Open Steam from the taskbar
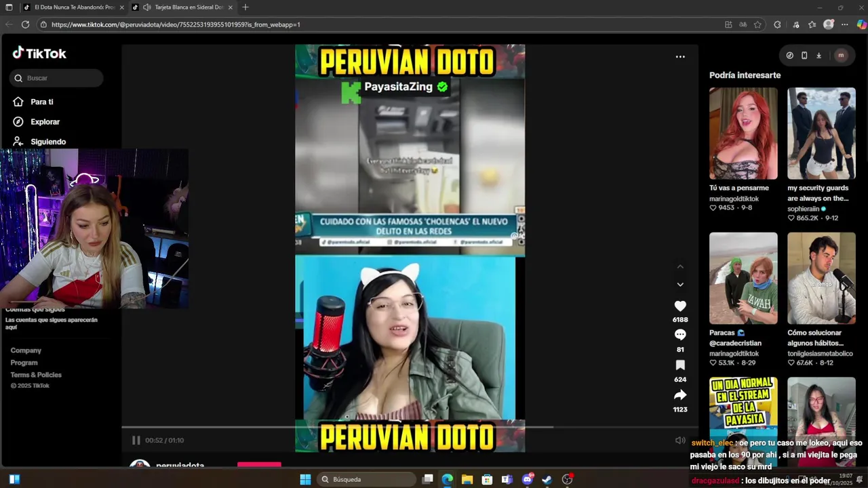 pyautogui.click(x=547, y=479)
